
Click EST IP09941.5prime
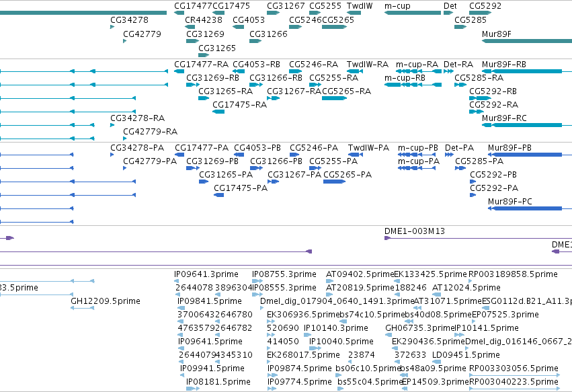point(182,375)
